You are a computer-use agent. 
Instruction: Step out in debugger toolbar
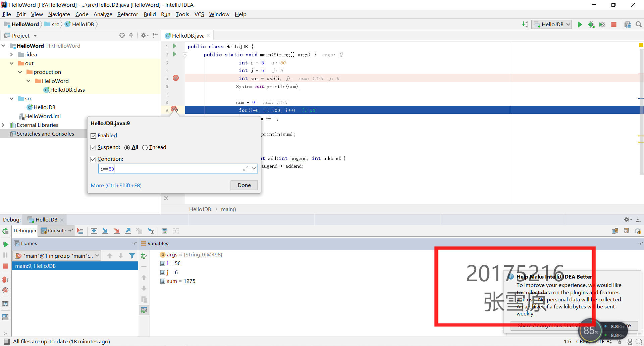click(128, 231)
